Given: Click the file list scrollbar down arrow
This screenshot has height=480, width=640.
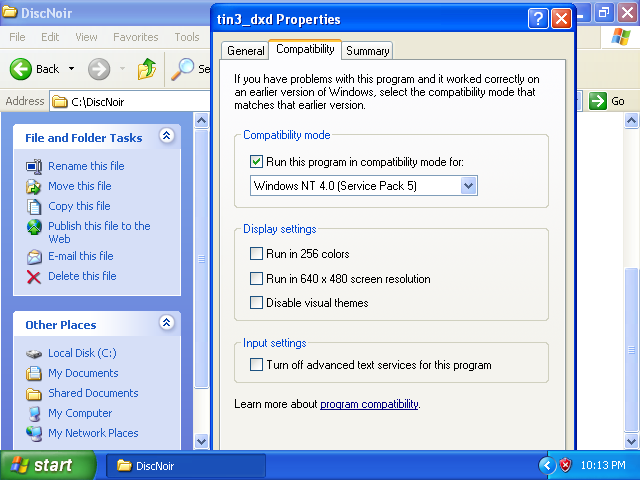Looking at the screenshot, I should [631, 441].
